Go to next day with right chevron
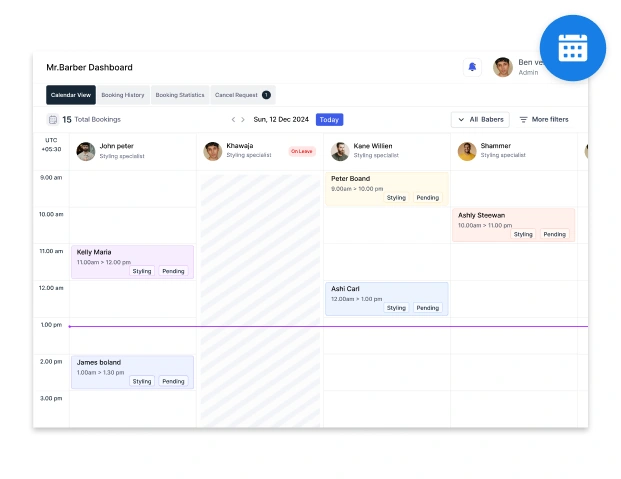Viewport: 621px width, 479px height. coord(243,120)
